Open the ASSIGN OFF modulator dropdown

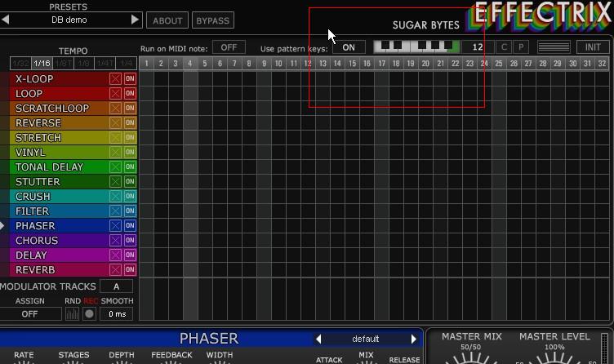(29, 314)
